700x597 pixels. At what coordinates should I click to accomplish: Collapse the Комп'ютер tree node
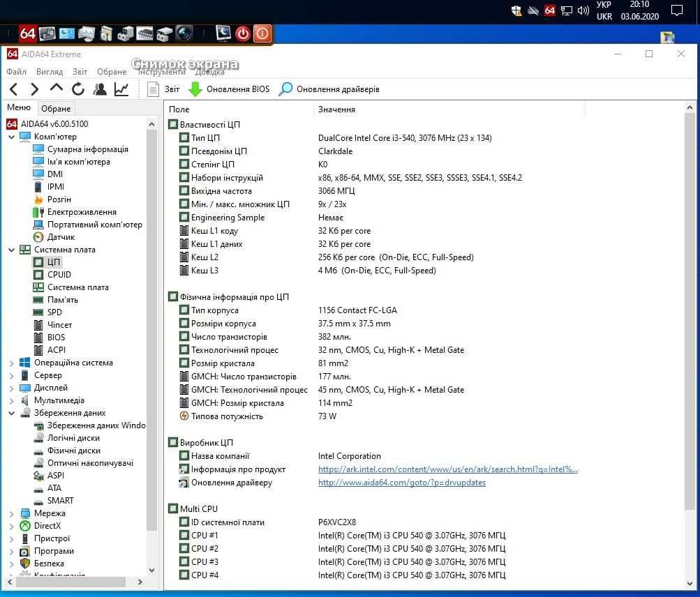point(12,137)
